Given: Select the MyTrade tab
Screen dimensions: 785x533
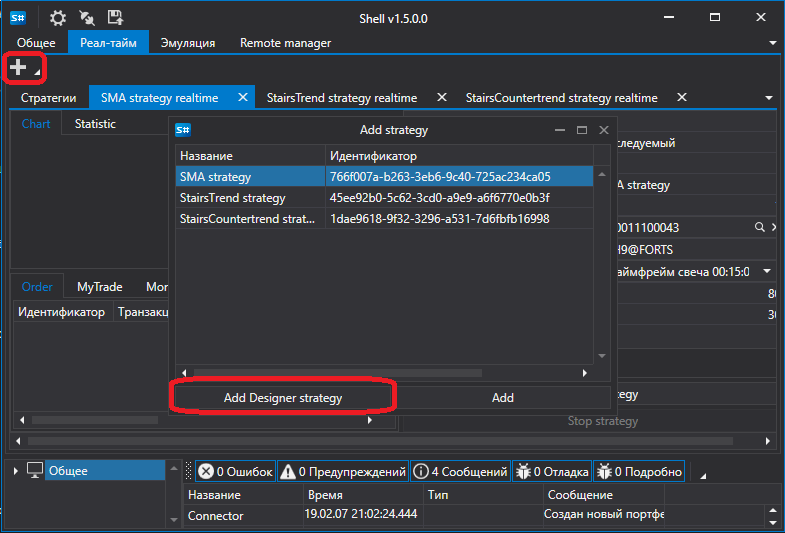Looking at the screenshot, I should pos(100,287).
